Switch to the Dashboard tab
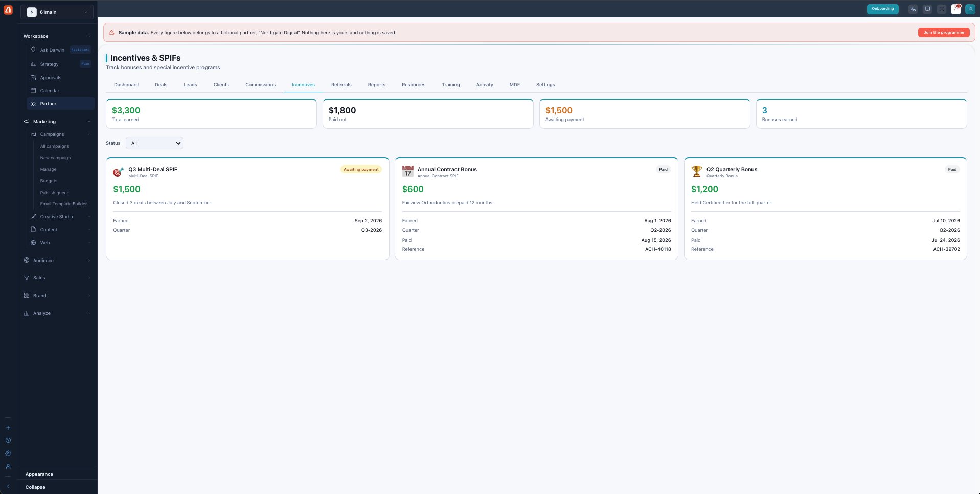Image resolution: width=980 pixels, height=494 pixels. 126,85
